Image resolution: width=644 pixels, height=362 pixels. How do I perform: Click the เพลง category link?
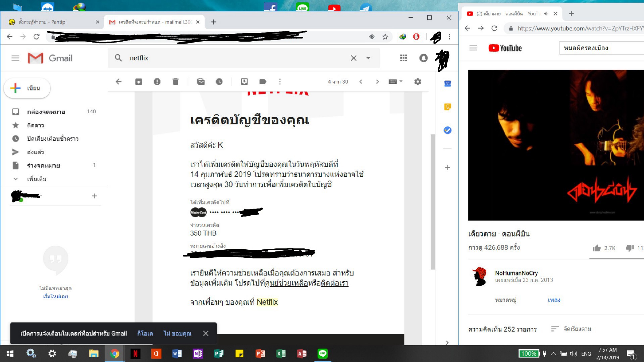[x=554, y=300]
